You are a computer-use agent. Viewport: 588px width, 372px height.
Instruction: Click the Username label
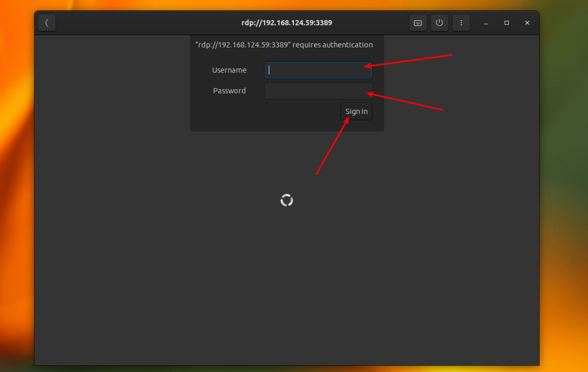coord(229,70)
